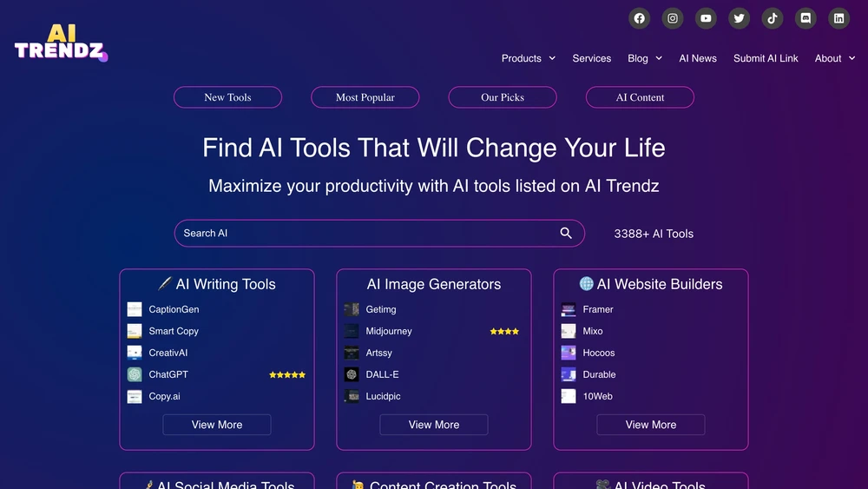Image resolution: width=868 pixels, height=489 pixels.
Task: Click the Smart Copy thumbnail icon
Action: (135, 331)
